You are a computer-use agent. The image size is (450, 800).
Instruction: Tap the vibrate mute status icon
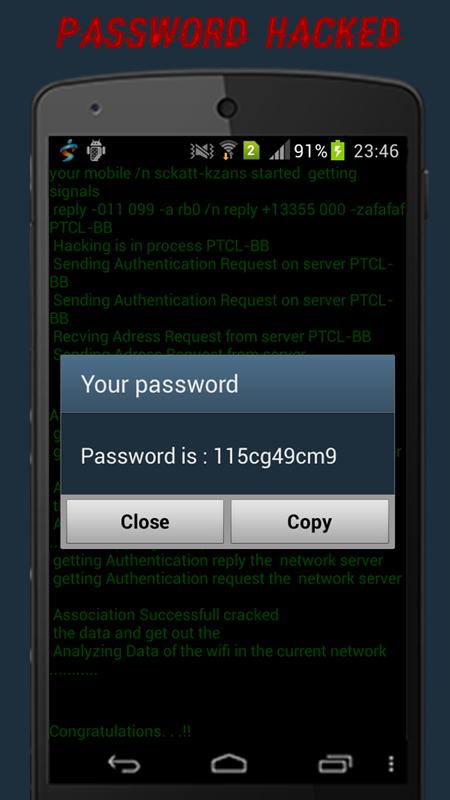(202, 151)
